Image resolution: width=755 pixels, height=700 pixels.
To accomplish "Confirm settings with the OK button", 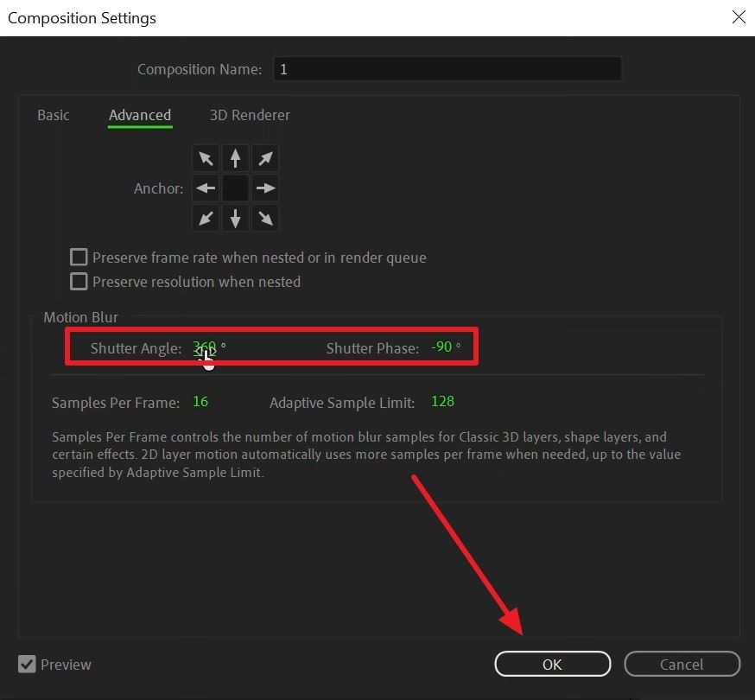I will pos(552,664).
